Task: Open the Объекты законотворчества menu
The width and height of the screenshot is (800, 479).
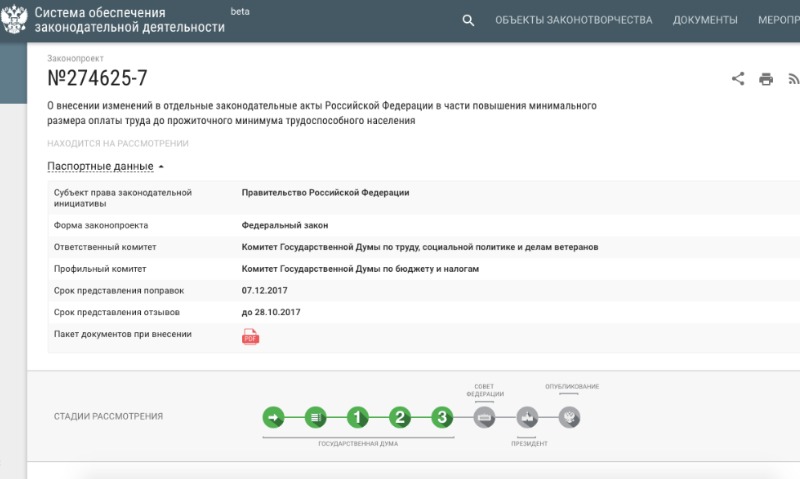Action: pyautogui.click(x=573, y=20)
